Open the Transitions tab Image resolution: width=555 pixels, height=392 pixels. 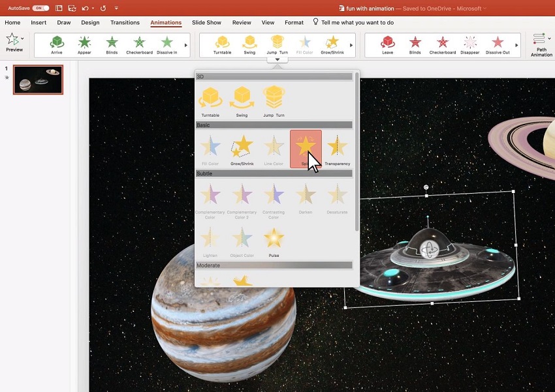pyautogui.click(x=125, y=23)
